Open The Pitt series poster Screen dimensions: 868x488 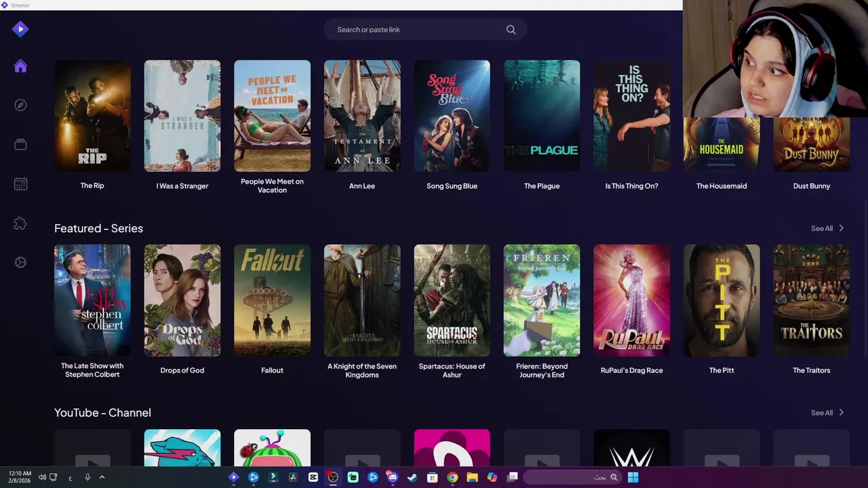tap(722, 300)
